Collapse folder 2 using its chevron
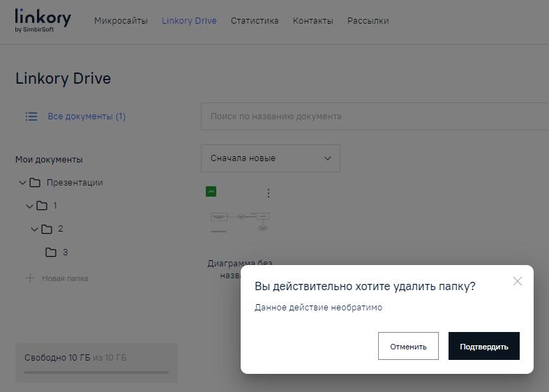This screenshot has width=549, height=392. pyautogui.click(x=34, y=229)
